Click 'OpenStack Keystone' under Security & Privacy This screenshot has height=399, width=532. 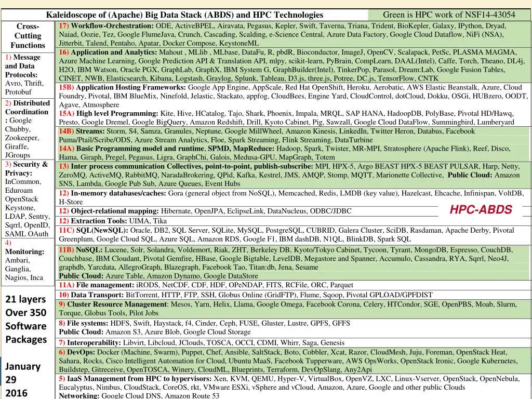click(23, 203)
